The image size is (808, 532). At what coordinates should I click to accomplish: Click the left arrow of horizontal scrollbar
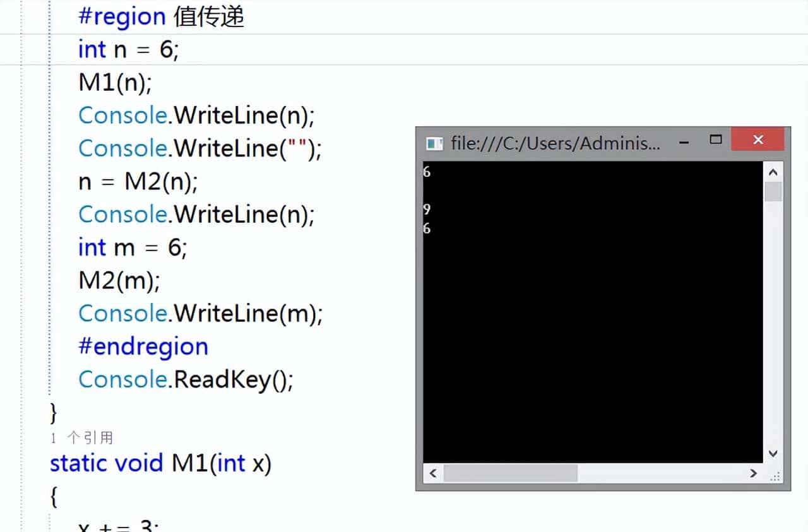pyautogui.click(x=433, y=473)
